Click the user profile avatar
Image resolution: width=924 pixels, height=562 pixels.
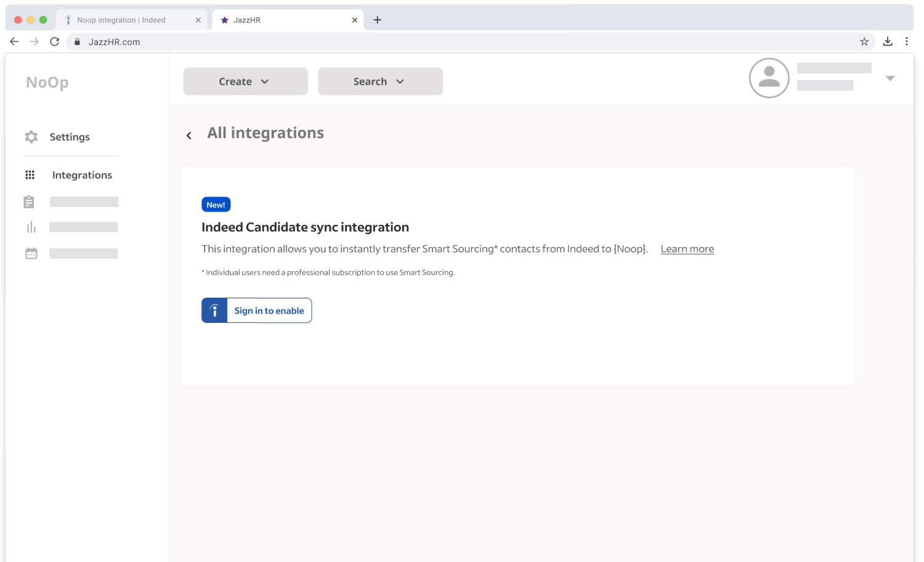(769, 78)
